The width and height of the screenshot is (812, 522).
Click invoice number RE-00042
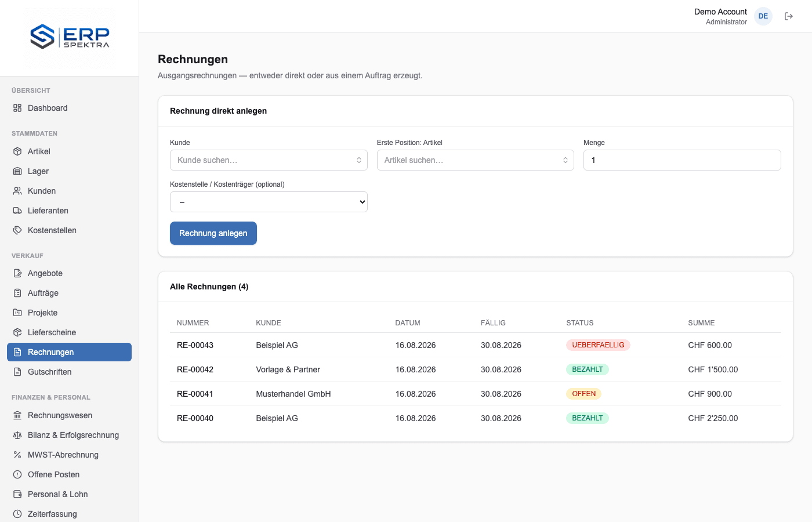pos(195,369)
